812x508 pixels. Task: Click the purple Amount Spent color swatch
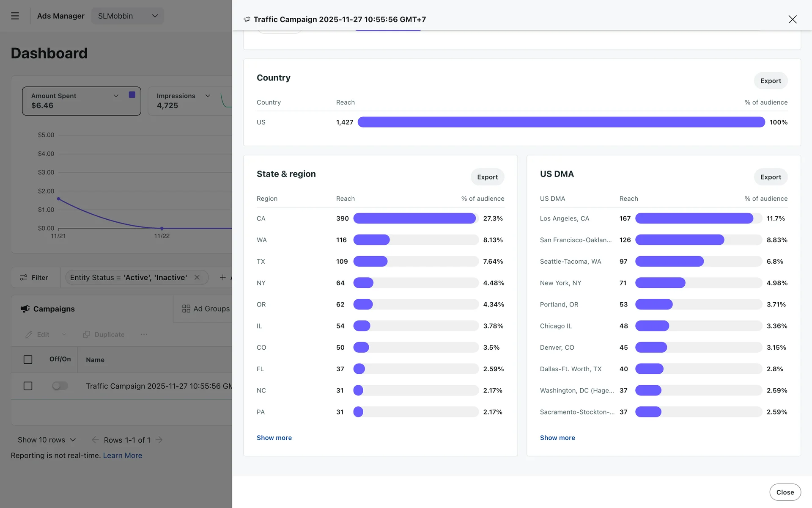point(132,95)
